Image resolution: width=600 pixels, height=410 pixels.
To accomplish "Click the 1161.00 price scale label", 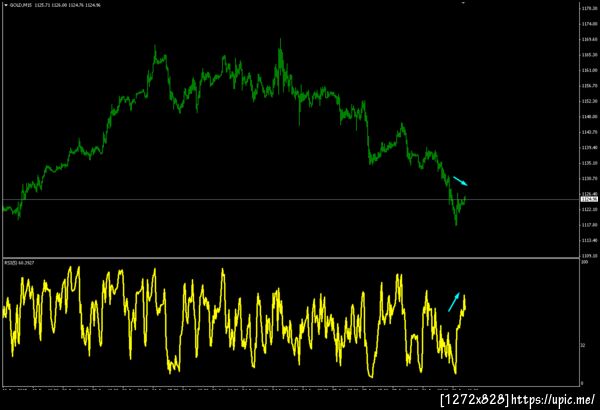I will tap(589, 70).
